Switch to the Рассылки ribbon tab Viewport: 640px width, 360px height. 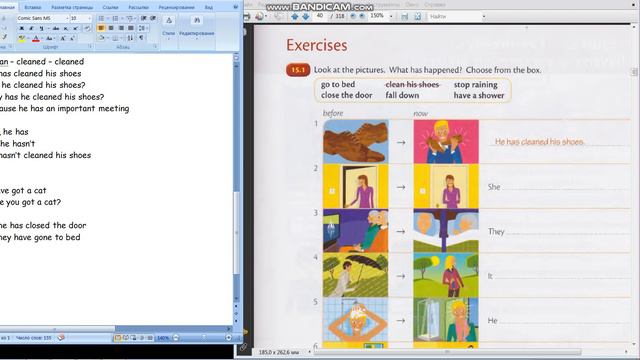pos(138,7)
